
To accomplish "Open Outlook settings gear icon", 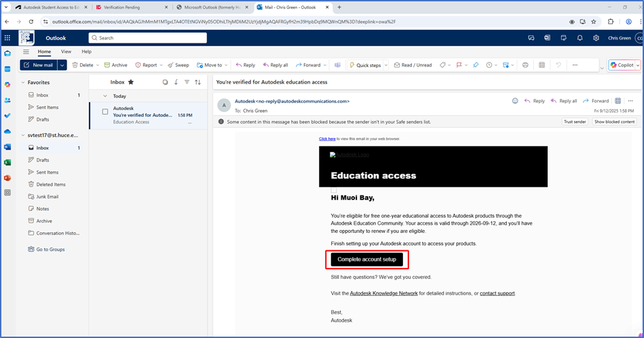I will coord(596,38).
